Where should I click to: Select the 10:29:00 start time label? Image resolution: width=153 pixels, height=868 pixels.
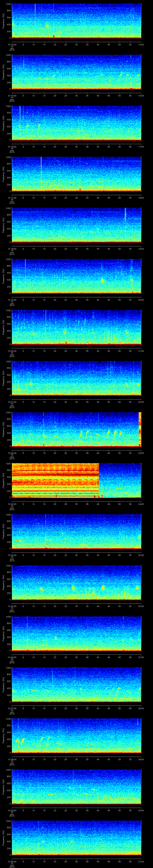[12, 810]
